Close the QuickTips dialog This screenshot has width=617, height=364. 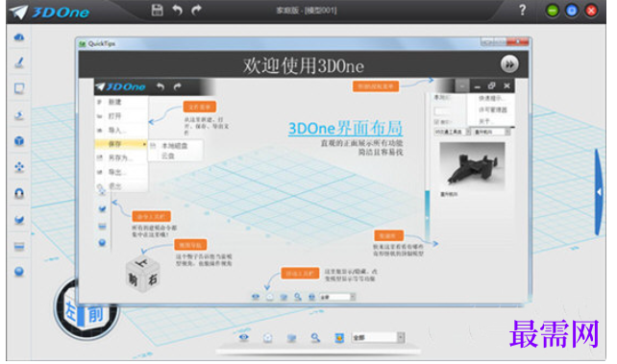(518, 41)
